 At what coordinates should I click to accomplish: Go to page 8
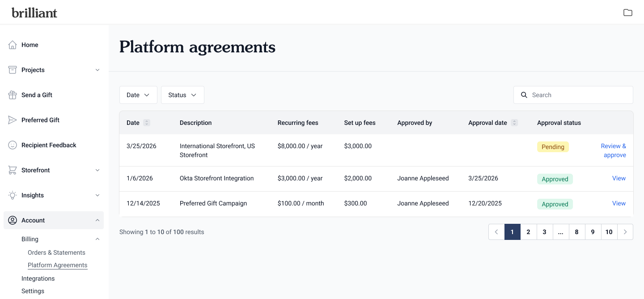(577, 232)
